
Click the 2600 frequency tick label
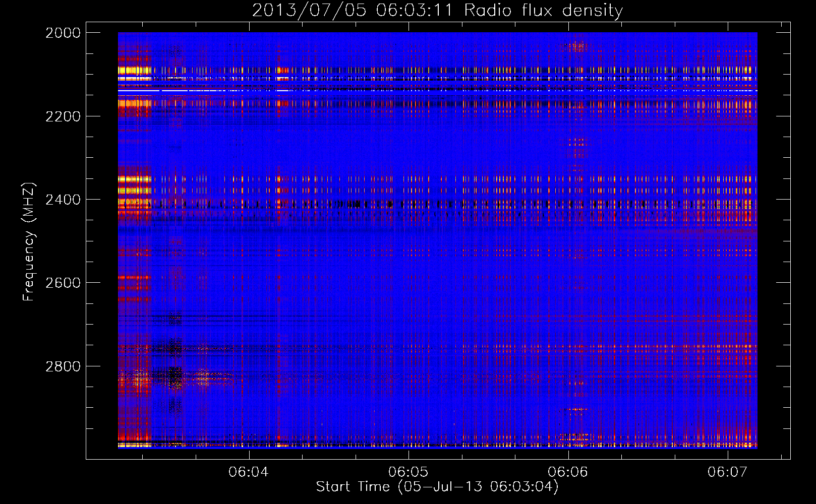63,283
